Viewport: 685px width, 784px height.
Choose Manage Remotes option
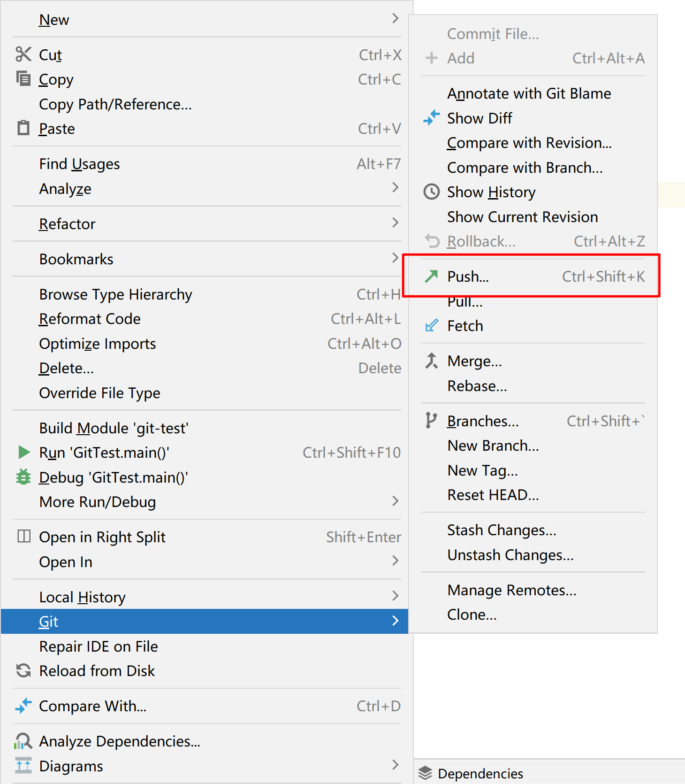[511, 590]
